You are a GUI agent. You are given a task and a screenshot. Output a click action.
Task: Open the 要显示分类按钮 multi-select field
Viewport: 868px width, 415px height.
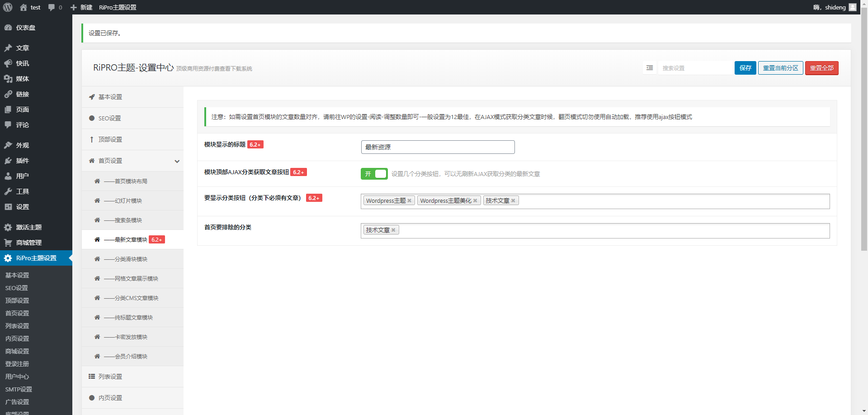pos(595,201)
